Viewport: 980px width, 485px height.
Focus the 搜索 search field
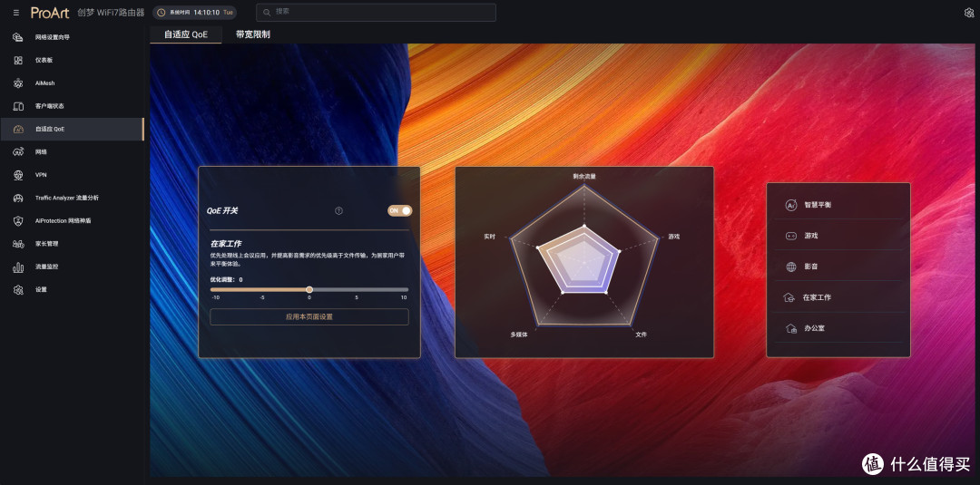tap(376, 13)
